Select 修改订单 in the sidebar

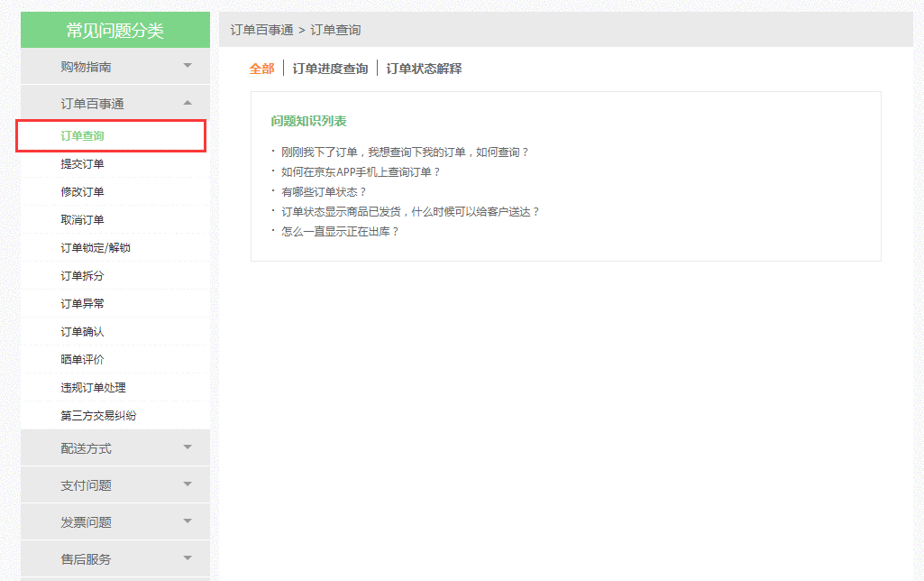pos(82,191)
